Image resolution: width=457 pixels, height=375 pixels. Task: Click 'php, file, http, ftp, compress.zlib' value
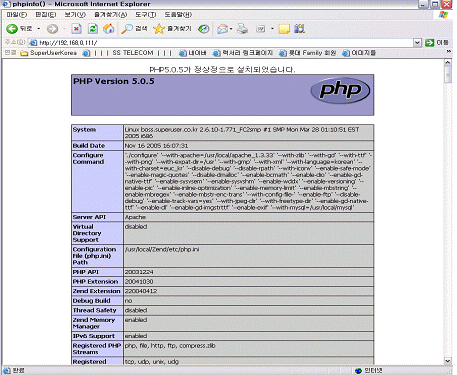click(170, 346)
